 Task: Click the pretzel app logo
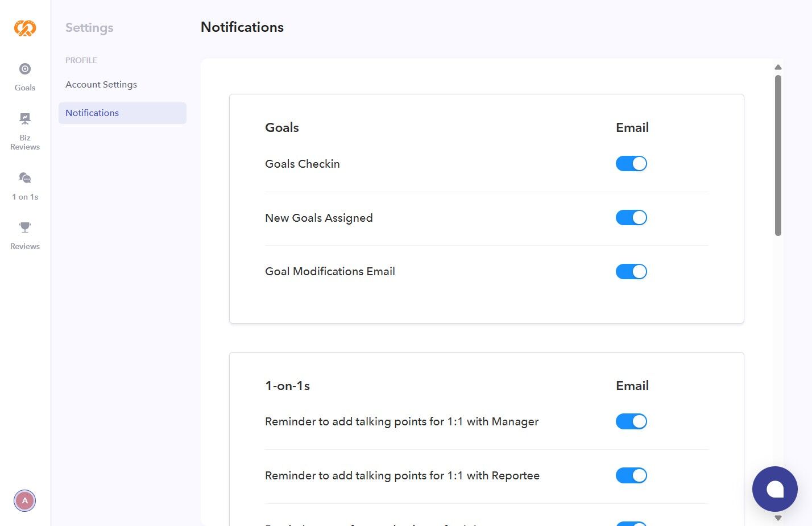coord(25,28)
